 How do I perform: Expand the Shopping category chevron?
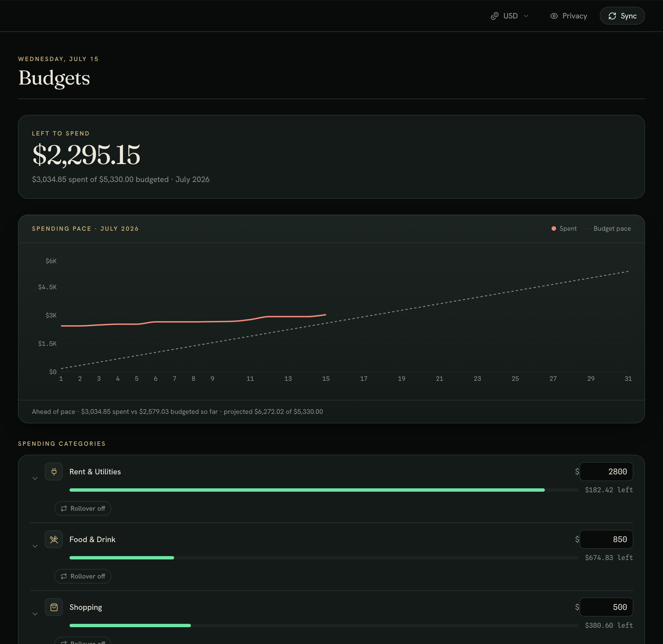point(35,614)
